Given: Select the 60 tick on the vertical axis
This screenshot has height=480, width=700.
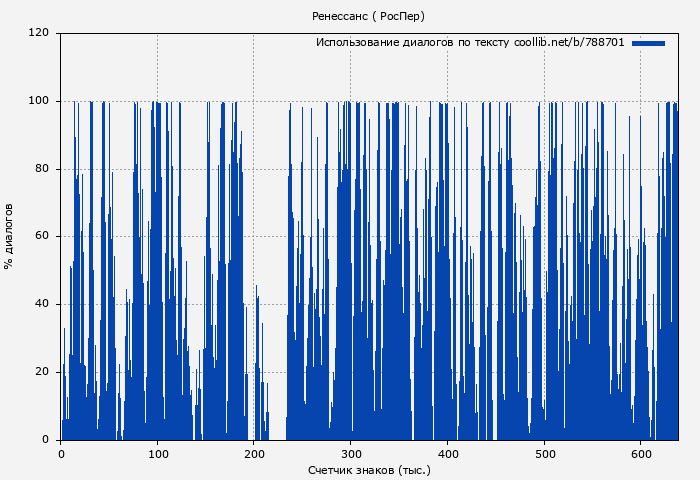Looking at the screenshot, I should click(x=42, y=237).
